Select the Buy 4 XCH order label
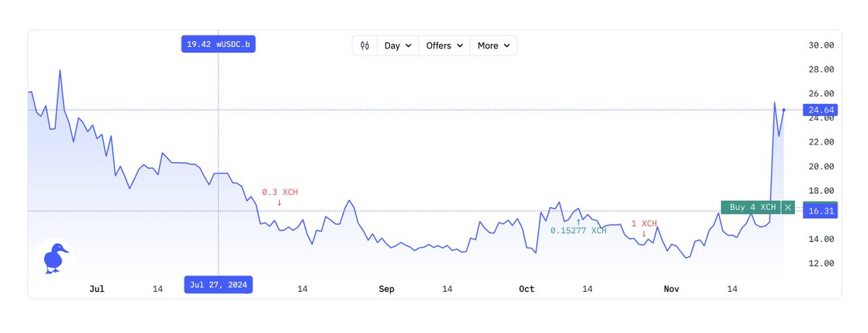The image size is (868, 333). tap(752, 207)
